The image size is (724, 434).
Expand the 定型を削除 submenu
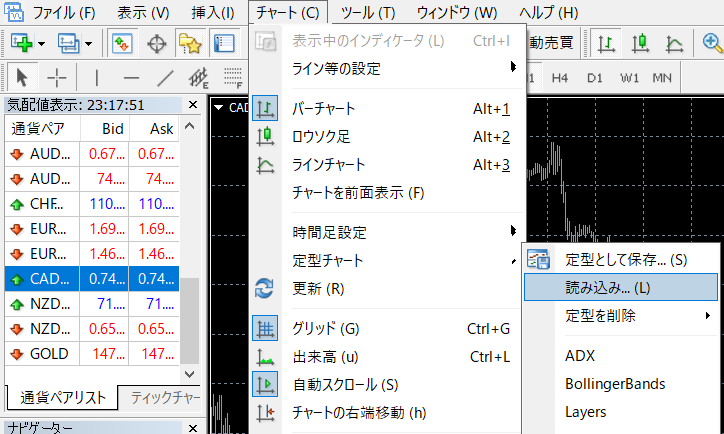pos(621,316)
